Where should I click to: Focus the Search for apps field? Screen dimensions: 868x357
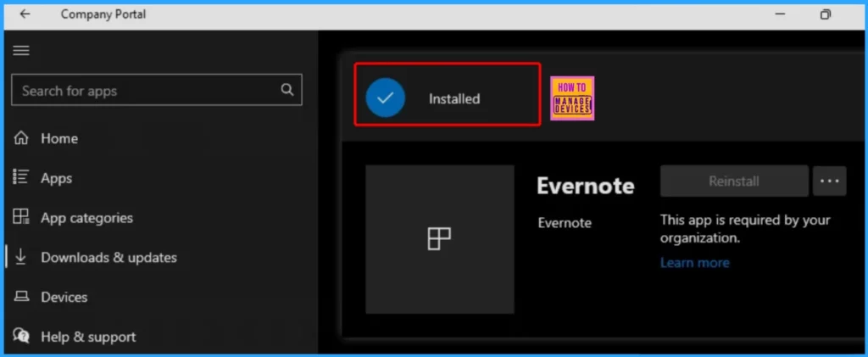(x=157, y=90)
